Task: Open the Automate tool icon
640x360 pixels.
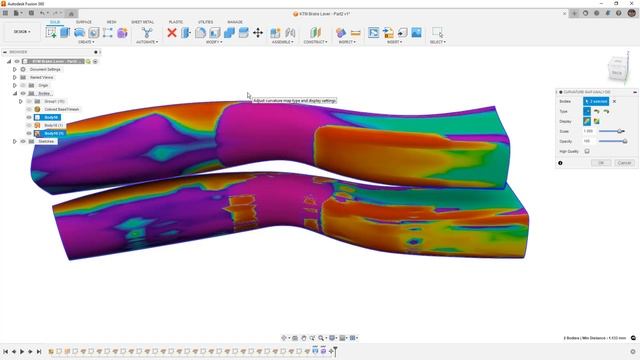Action: pyautogui.click(x=147, y=33)
